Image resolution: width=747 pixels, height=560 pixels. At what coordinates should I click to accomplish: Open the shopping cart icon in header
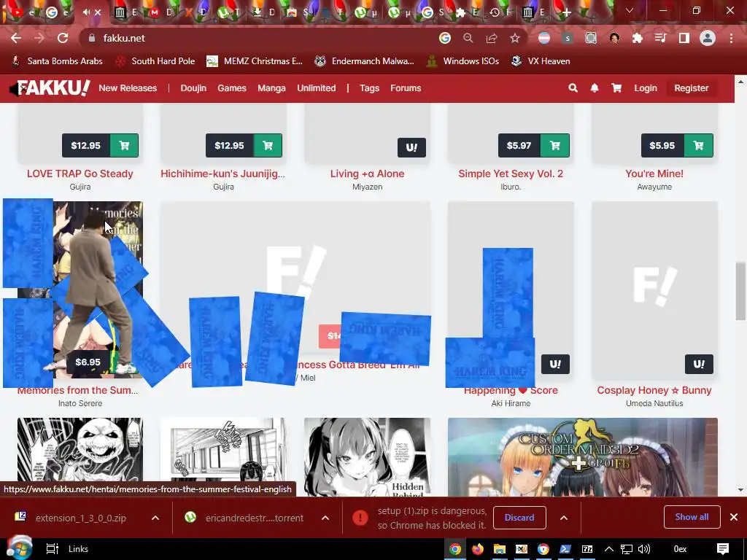tap(616, 88)
